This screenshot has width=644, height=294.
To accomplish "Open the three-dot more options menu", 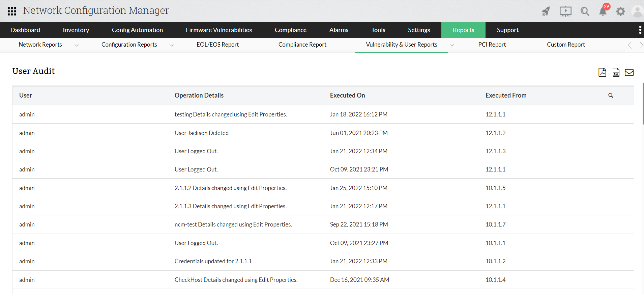I will click(x=640, y=30).
